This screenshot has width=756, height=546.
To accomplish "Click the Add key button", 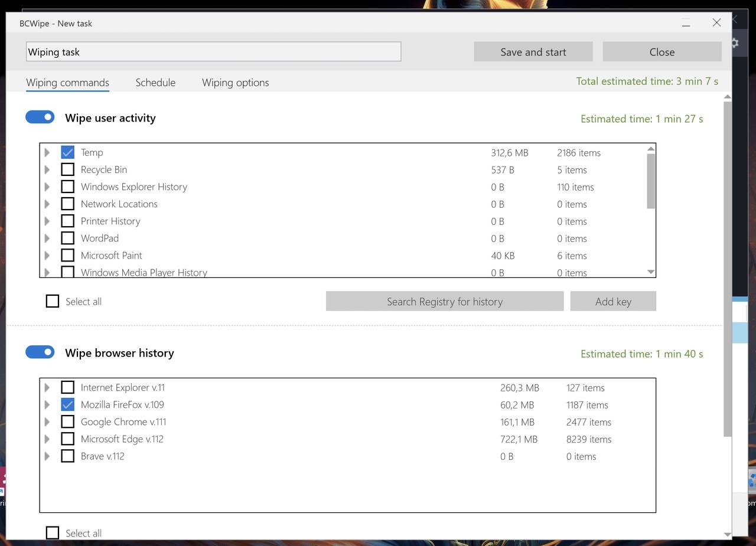I will point(613,301).
